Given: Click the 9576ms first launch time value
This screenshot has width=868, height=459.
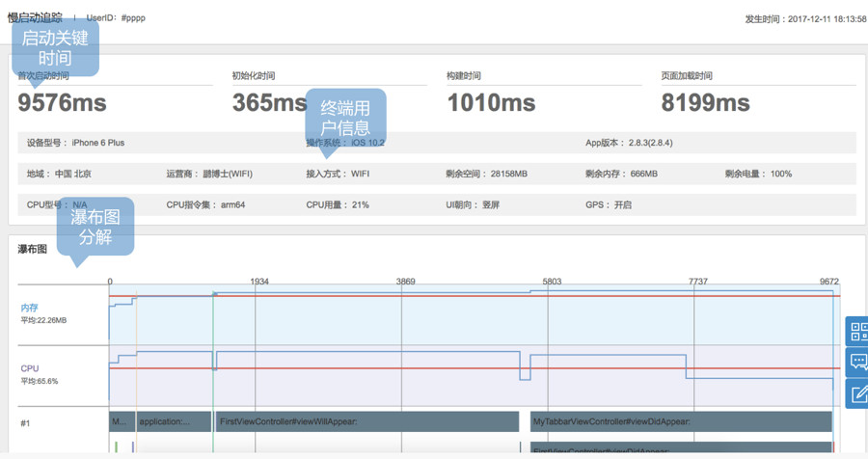Looking at the screenshot, I should coord(62,102).
